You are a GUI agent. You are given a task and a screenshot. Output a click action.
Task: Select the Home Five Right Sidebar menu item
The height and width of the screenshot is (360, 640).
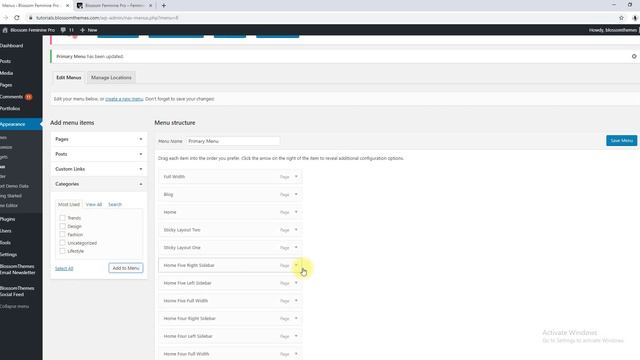click(230, 265)
